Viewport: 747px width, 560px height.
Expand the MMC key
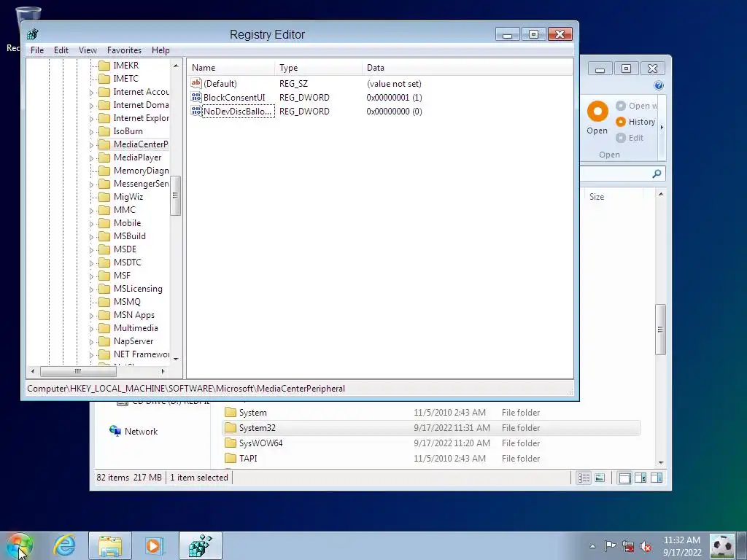[x=91, y=211]
